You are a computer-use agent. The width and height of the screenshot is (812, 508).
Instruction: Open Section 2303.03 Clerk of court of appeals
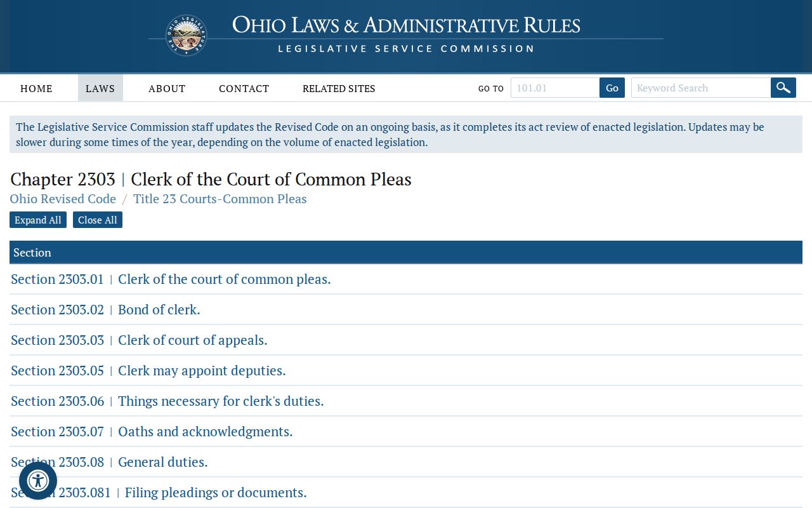[139, 340]
